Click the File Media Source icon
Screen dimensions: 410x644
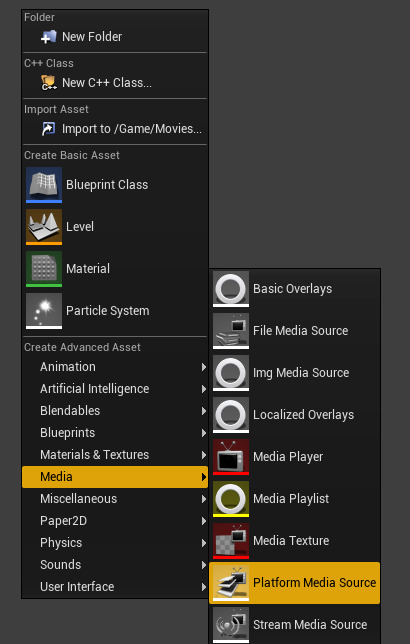click(230, 331)
